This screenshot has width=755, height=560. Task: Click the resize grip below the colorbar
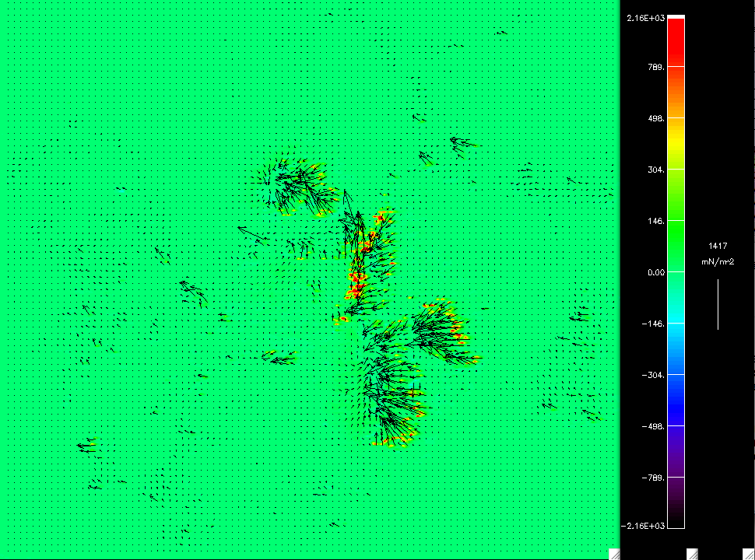[692, 554]
